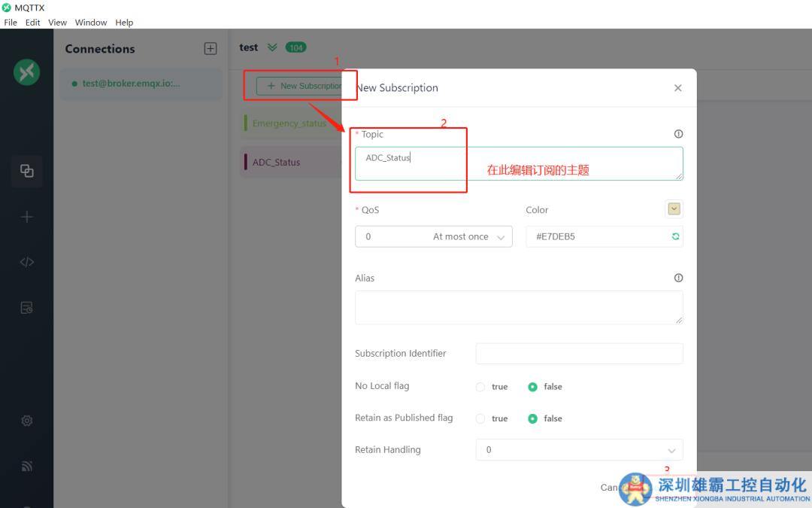The image size is (812, 508).
Task: Open the Connections page icon in sidebar
Action: 27,171
